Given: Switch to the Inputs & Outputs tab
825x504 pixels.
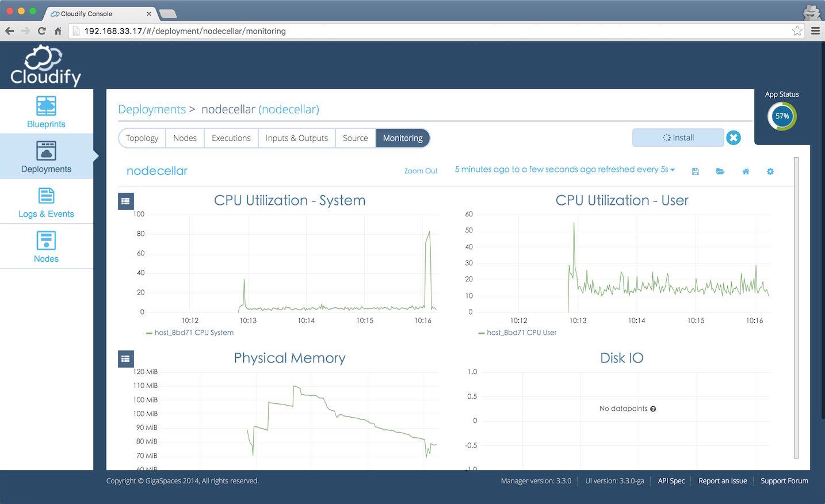Looking at the screenshot, I should [x=297, y=138].
